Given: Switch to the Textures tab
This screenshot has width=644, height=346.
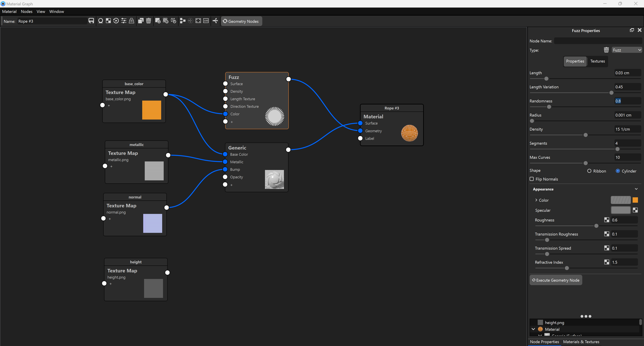Looking at the screenshot, I should tap(597, 61).
